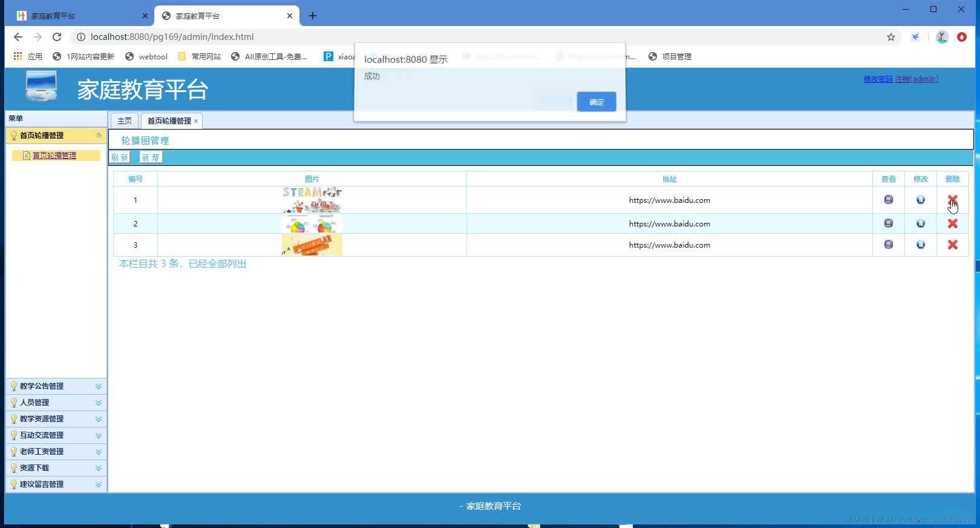Go back using the browser back arrow

[18, 37]
